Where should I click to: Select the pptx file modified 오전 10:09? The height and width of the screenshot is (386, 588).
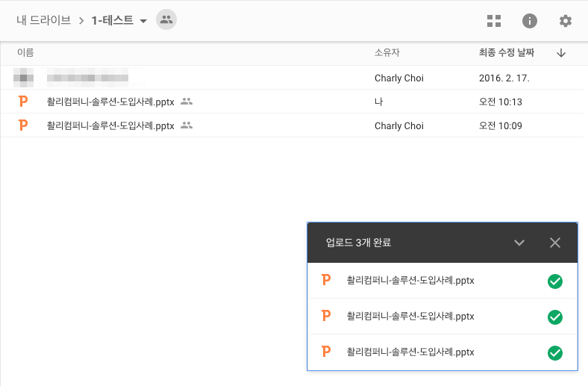(x=110, y=125)
